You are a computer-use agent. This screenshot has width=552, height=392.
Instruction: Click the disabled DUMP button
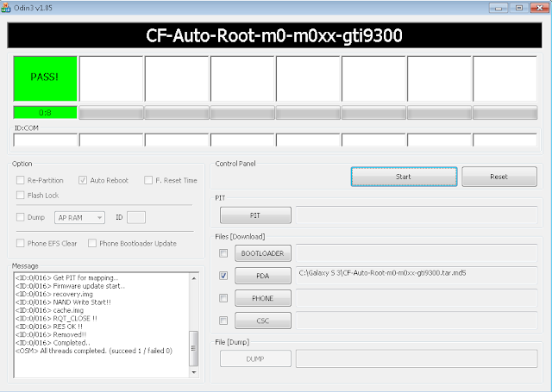point(255,358)
